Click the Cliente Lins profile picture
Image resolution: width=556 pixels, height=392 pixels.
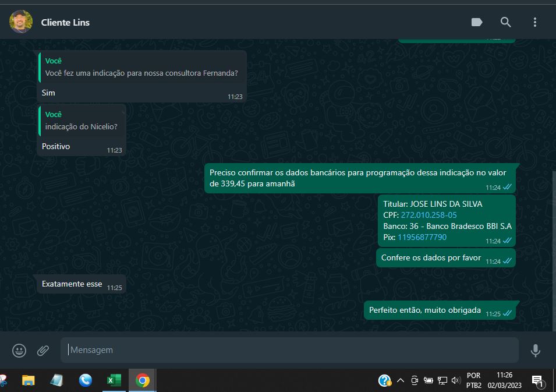point(21,22)
